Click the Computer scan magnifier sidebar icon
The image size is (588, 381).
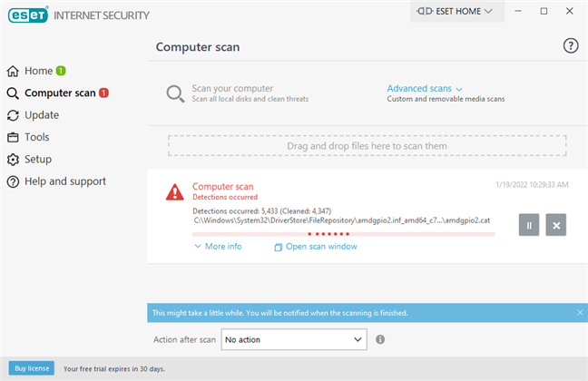(x=13, y=93)
